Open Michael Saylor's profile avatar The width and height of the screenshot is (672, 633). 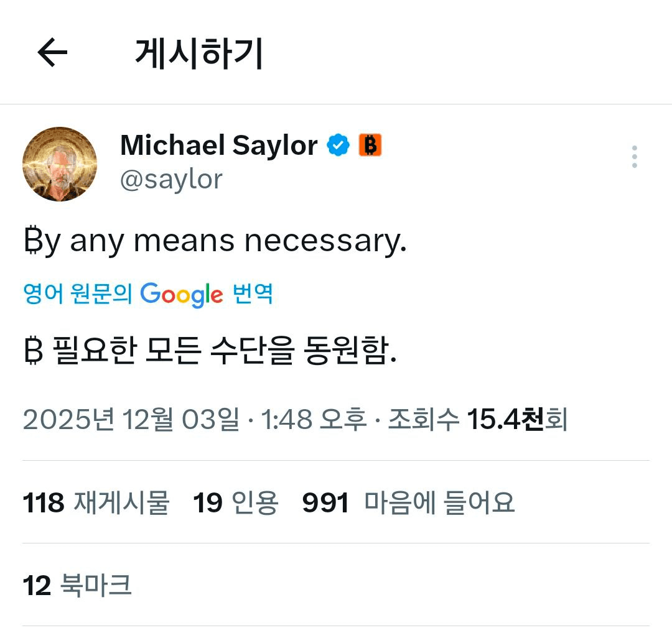(x=60, y=164)
